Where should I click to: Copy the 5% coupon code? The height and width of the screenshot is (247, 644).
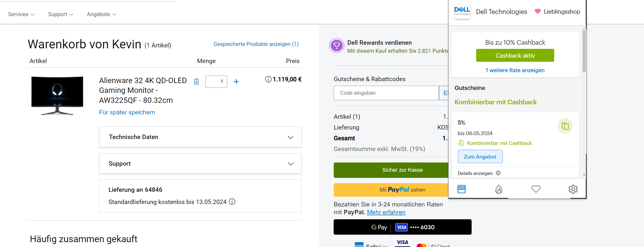click(565, 126)
